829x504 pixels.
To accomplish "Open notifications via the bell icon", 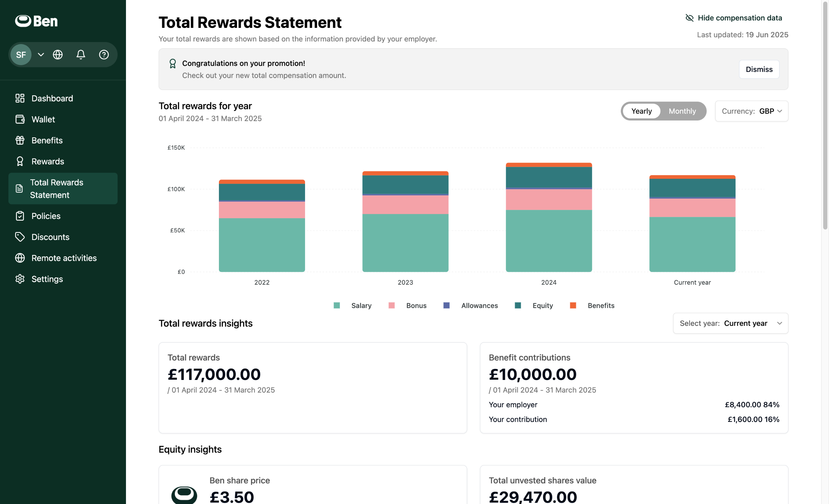I will pos(81,54).
